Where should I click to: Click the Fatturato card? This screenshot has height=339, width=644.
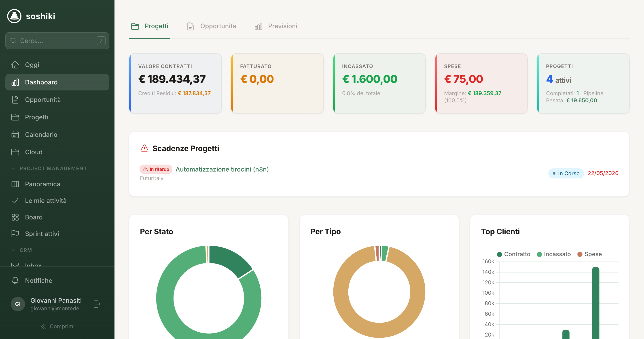pos(277,83)
